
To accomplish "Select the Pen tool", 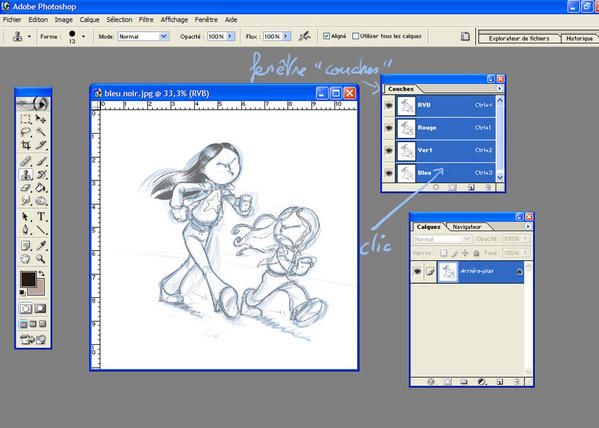I will pyautogui.click(x=25, y=230).
